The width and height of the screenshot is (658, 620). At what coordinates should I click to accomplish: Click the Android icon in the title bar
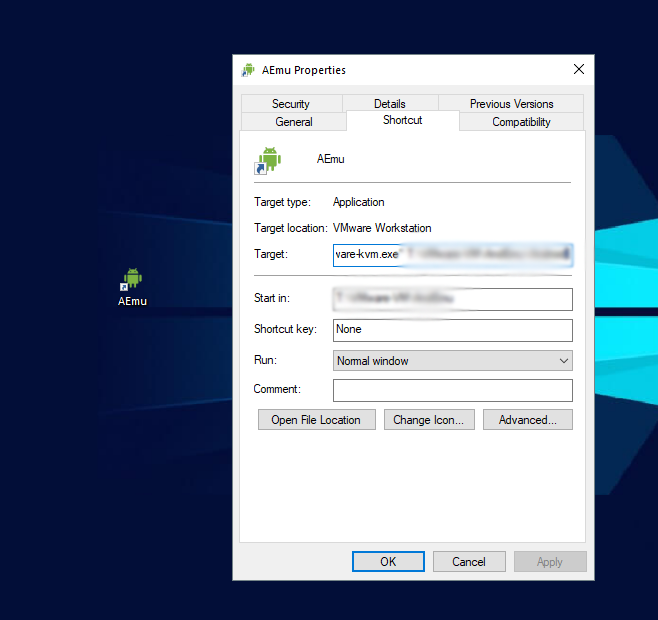tap(248, 70)
